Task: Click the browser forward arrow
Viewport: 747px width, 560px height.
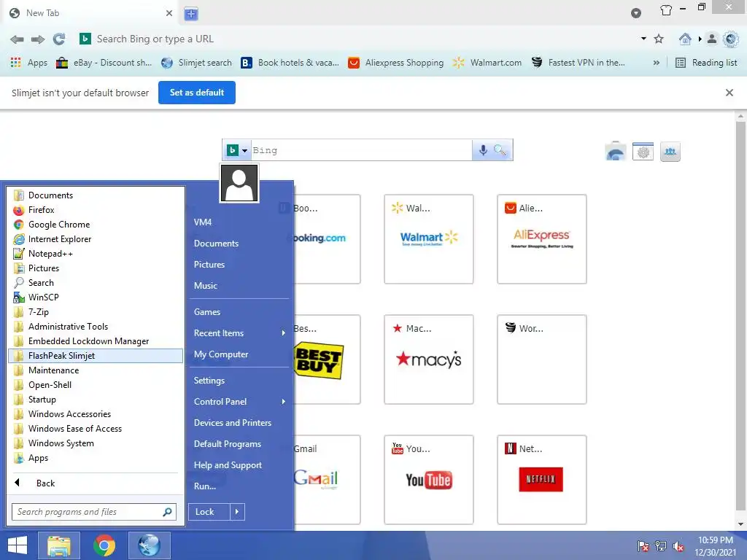Action: click(x=38, y=39)
